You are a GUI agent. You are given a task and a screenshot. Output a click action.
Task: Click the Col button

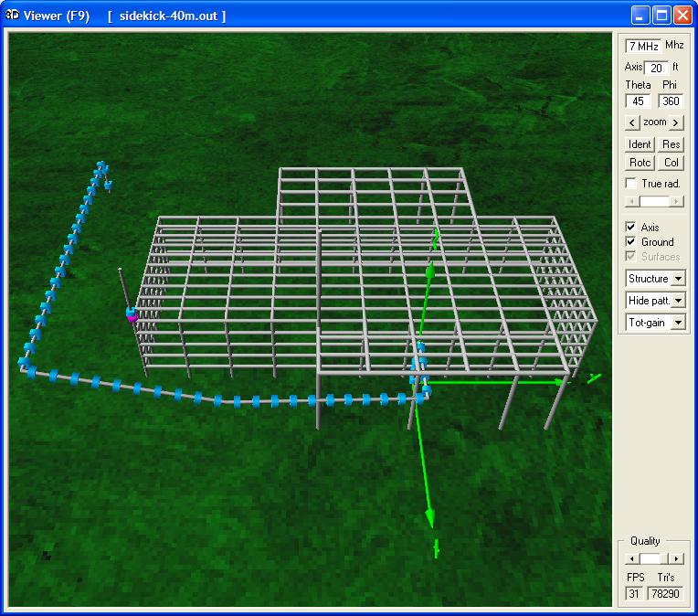tap(671, 163)
